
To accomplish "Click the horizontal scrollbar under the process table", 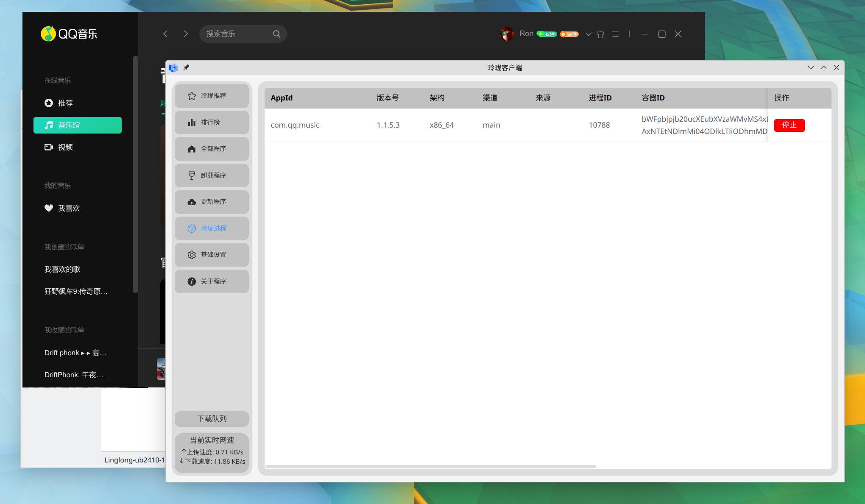I will pos(430,467).
